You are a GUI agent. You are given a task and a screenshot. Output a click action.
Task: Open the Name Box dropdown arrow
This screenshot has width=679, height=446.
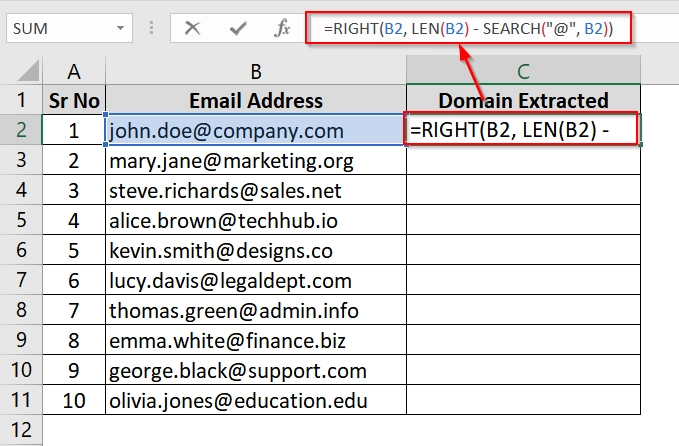point(120,29)
